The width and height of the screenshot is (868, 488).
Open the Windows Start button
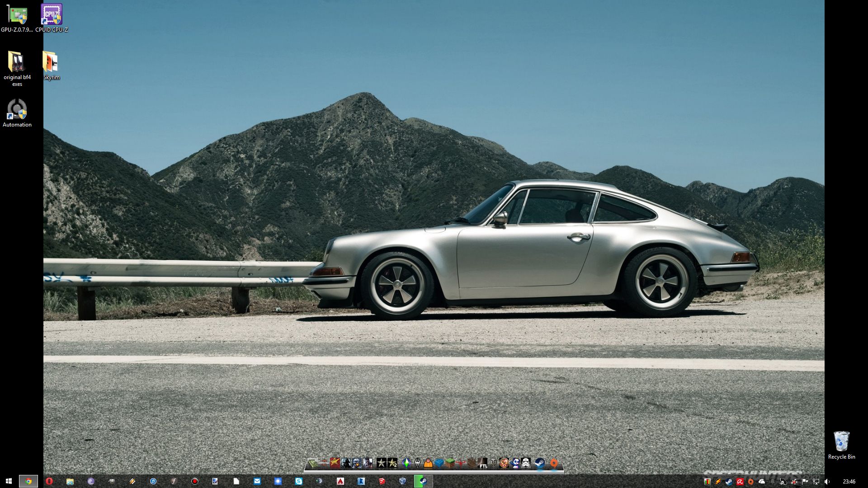[x=9, y=481]
